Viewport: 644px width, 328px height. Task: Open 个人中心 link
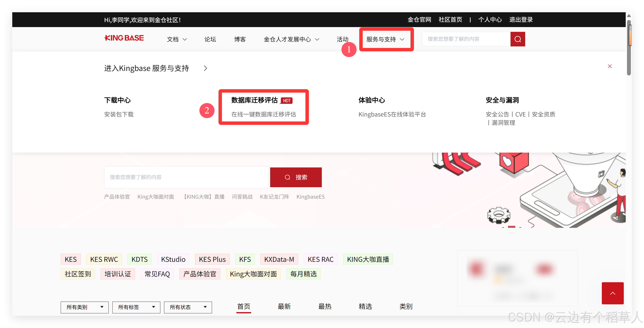tap(490, 20)
